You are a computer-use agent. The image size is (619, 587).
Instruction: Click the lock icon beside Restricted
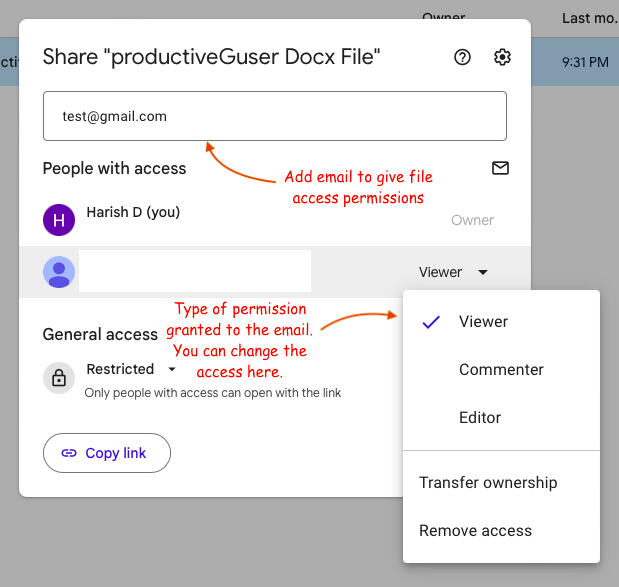click(x=59, y=378)
